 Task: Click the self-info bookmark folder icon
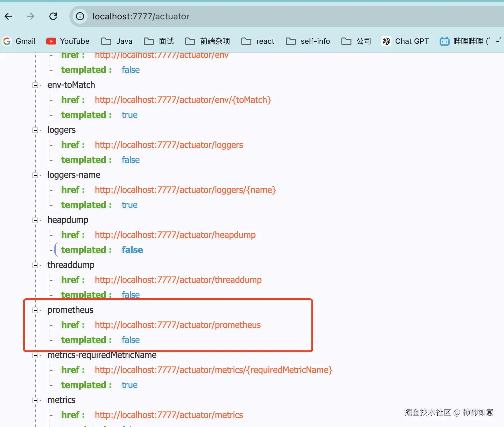coord(291,41)
